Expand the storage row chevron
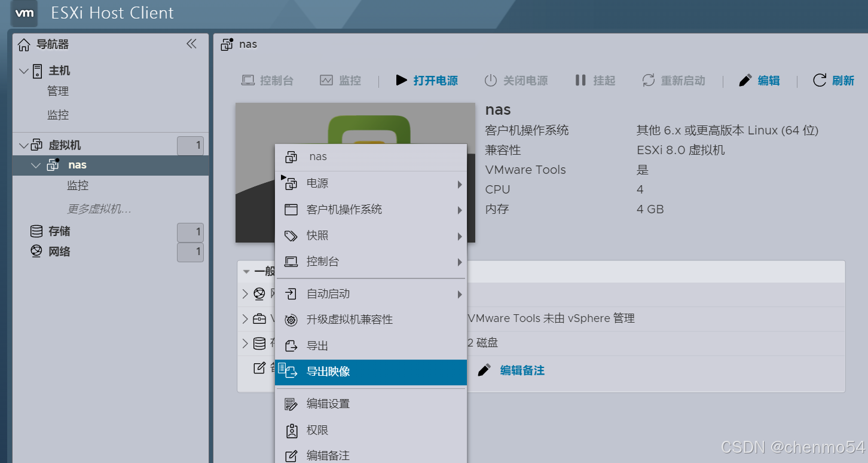The height and width of the screenshot is (463, 868). pos(245,344)
